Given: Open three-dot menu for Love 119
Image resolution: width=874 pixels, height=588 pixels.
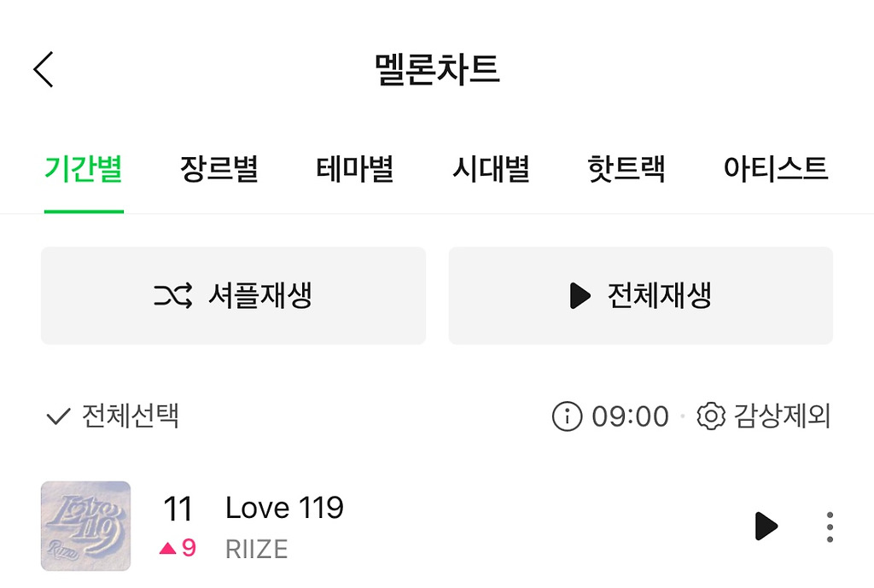Looking at the screenshot, I should [830, 527].
